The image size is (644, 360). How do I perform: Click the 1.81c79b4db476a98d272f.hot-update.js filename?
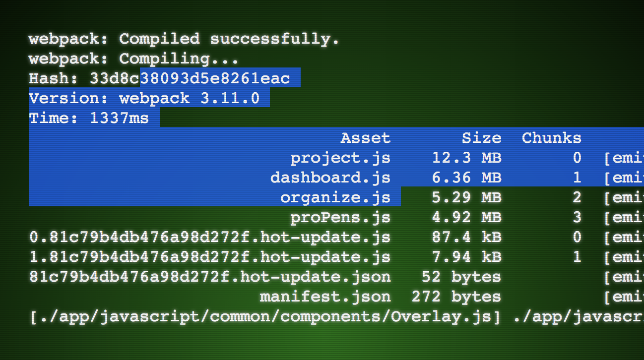point(210,257)
